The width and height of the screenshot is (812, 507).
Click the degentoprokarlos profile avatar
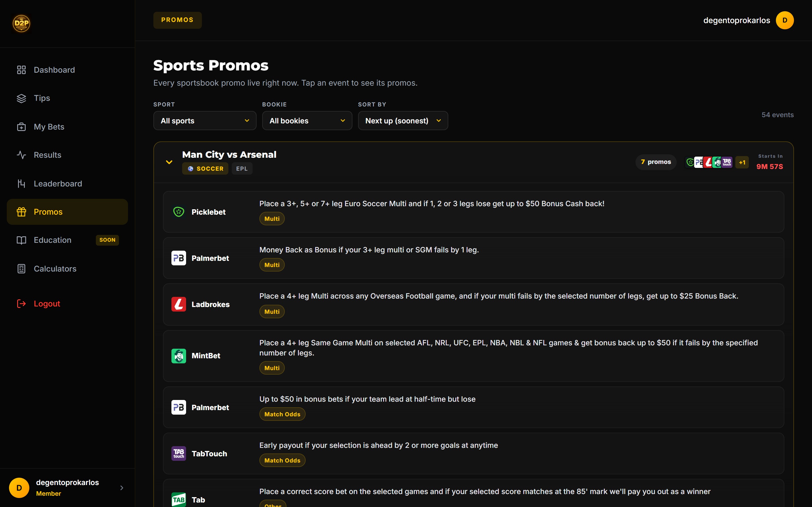[x=785, y=20]
